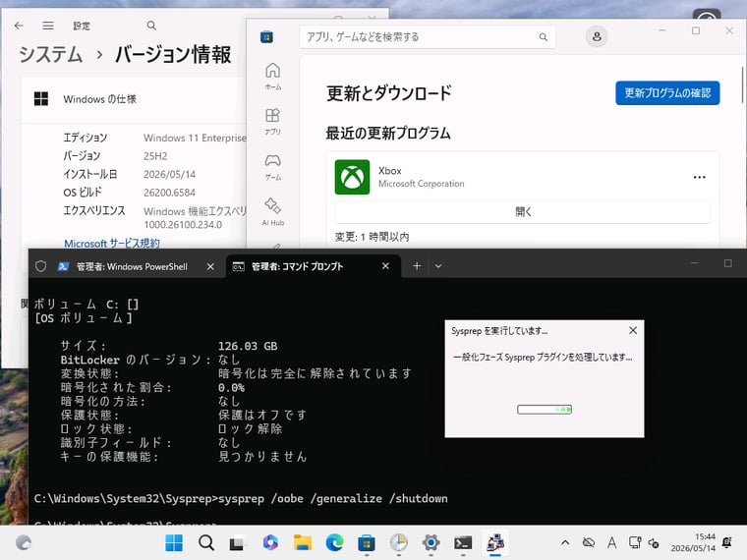The height and width of the screenshot is (560, 747).
Task: Close the コマンド プロンプト terminal tab
Action: 385,266
